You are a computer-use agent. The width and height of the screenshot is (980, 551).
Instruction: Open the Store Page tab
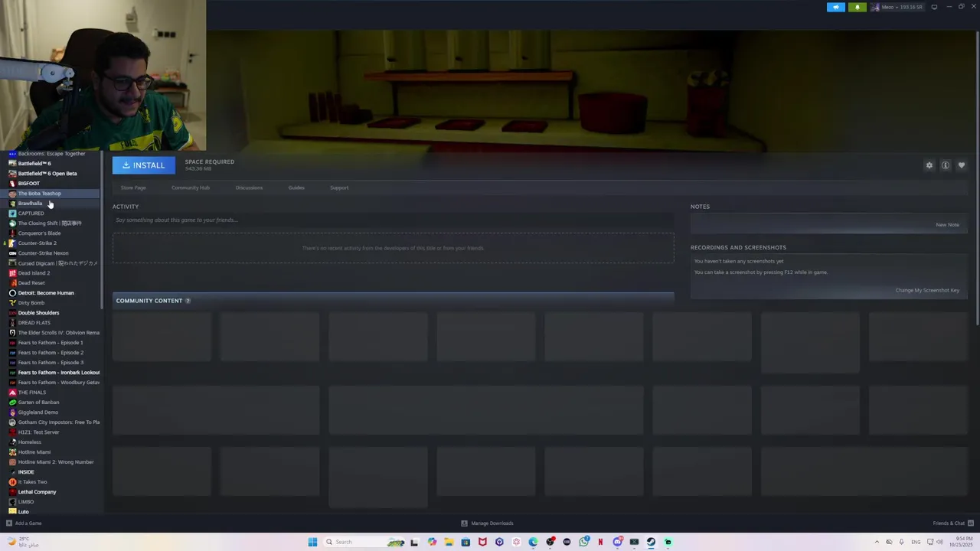coord(133,187)
